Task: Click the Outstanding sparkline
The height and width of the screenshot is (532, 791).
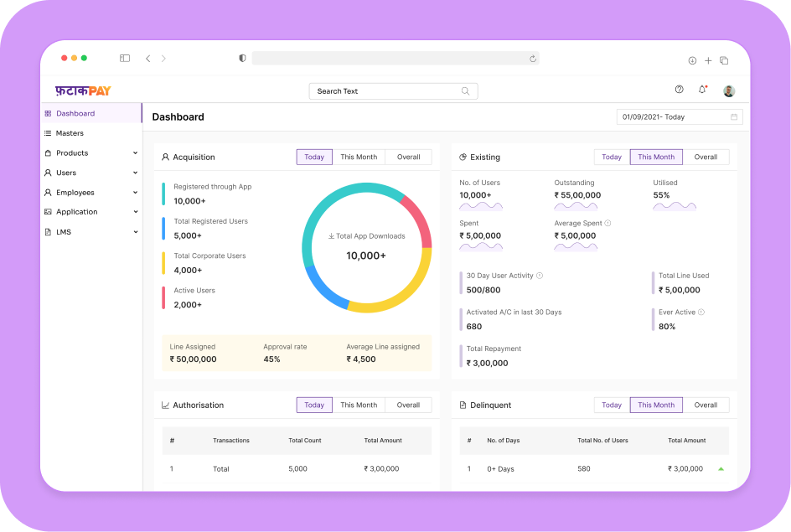Action: (576, 206)
